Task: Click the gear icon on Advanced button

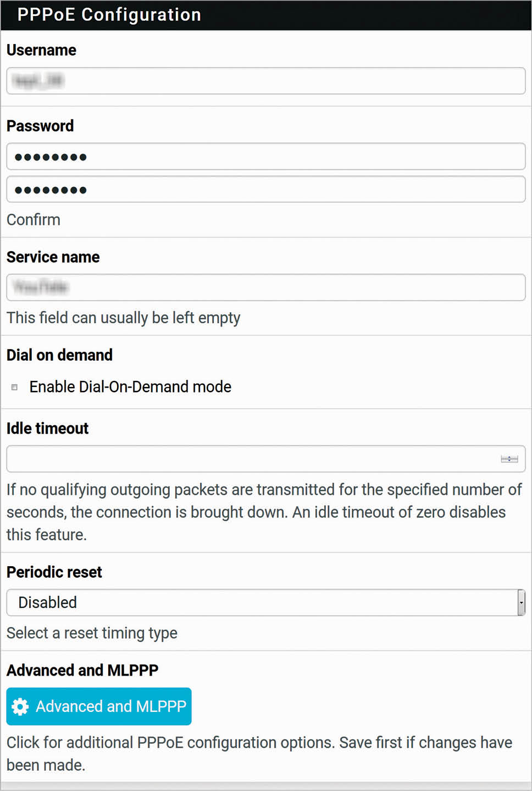Action: [20, 706]
